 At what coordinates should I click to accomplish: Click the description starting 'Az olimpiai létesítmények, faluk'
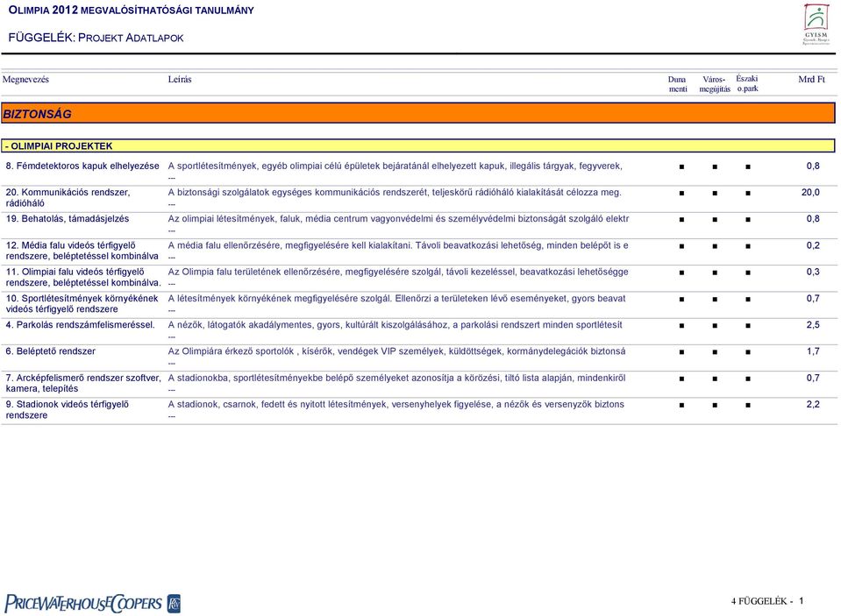coord(398,219)
